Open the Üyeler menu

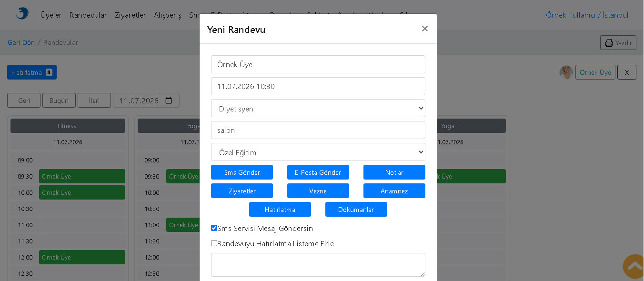[x=51, y=15]
